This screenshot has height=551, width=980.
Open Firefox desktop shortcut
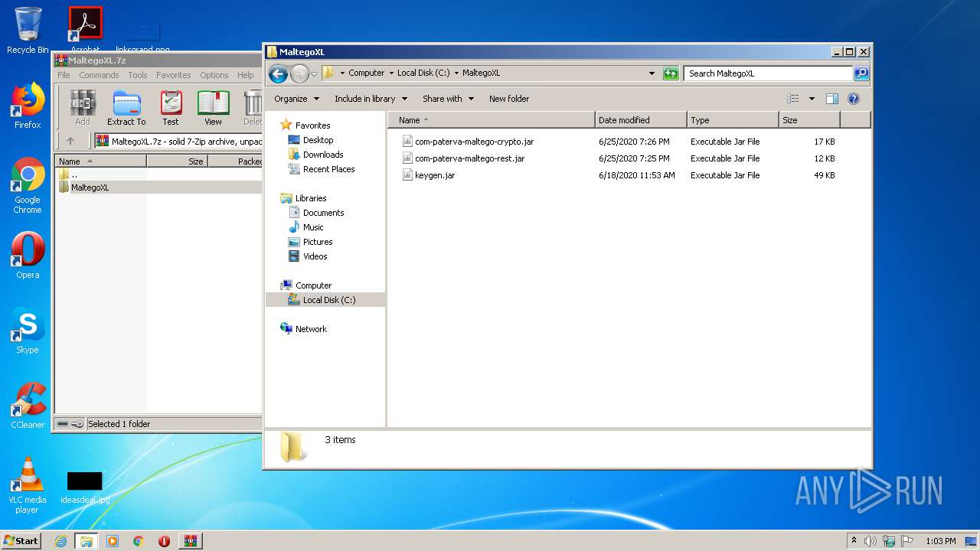pyautogui.click(x=28, y=106)
